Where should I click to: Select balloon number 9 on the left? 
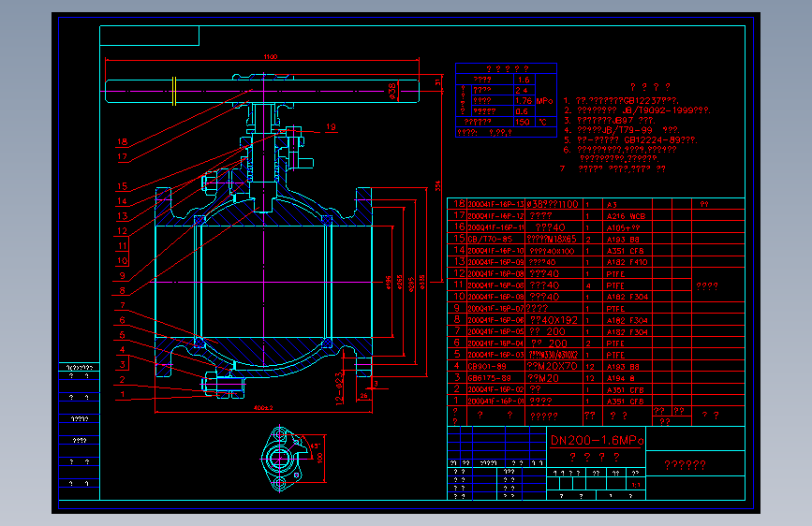[122, 276]
